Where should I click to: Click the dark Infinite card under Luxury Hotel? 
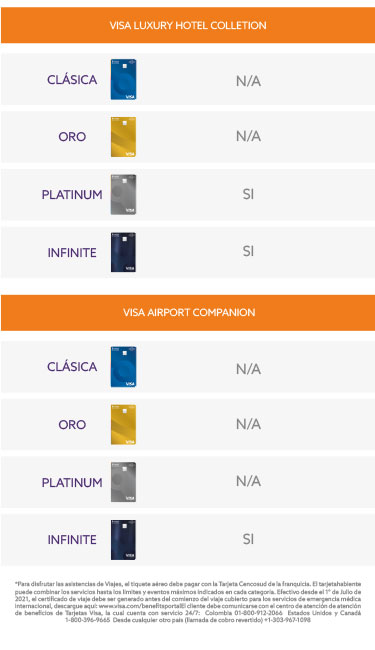click(x=123, y=252)
